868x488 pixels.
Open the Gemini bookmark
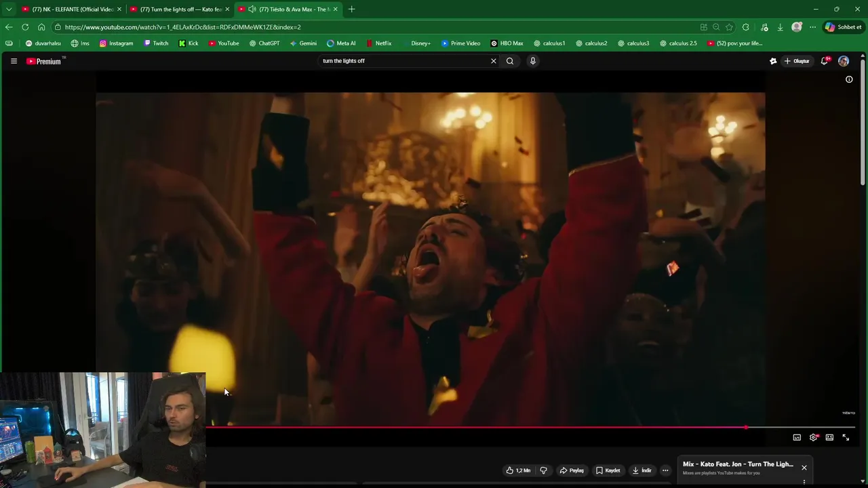[303, 43]
